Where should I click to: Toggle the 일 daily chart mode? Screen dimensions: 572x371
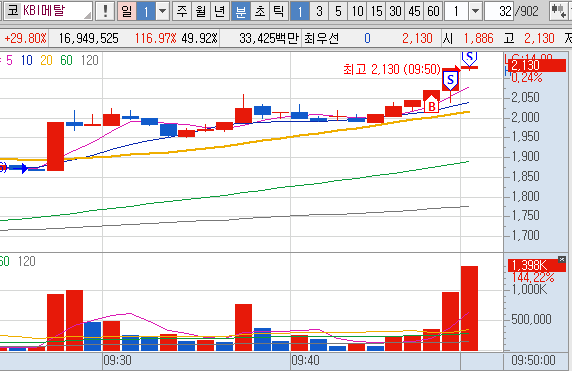coord(127,11)
